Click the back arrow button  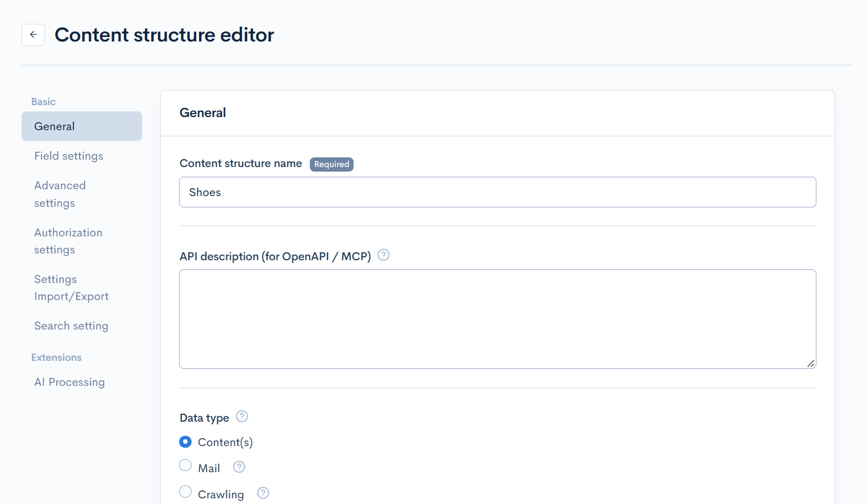coord(33,35)
